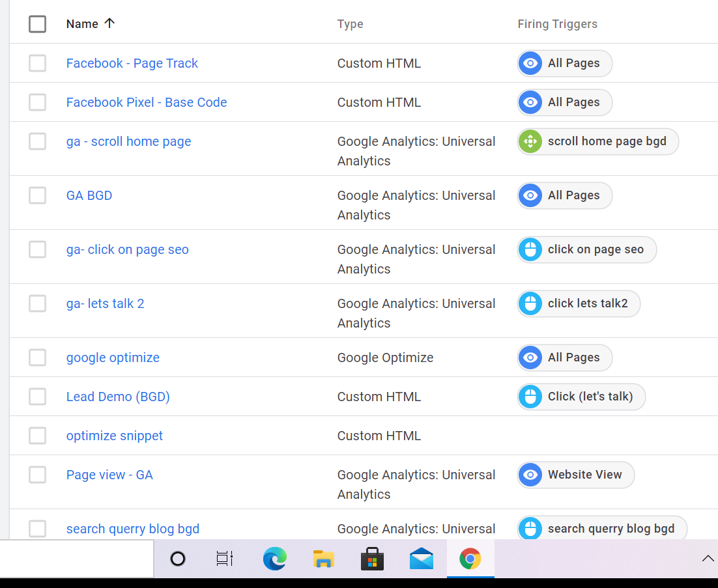The height and width of the screenshot is (588, 718).
Task: Open Task View on the taskbar
Action: 225,559
